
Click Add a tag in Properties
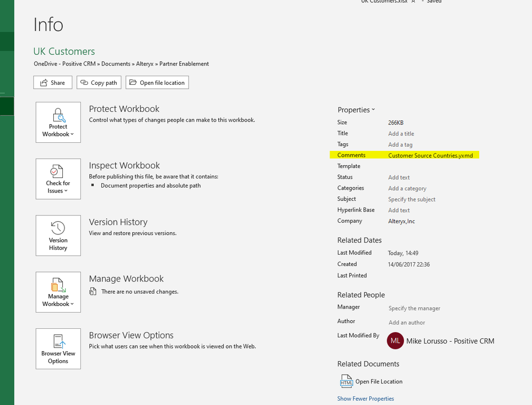(400, 144)
